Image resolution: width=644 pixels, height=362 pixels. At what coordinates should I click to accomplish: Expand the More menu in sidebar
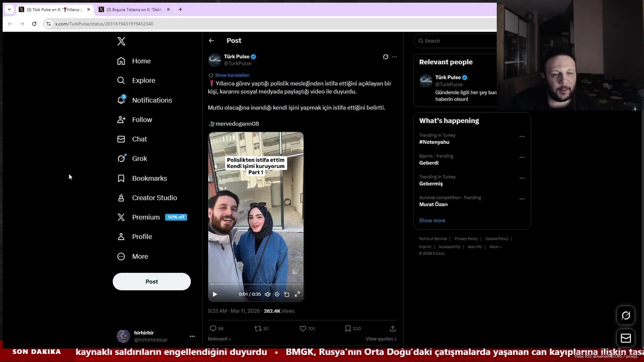coord(132,256)
